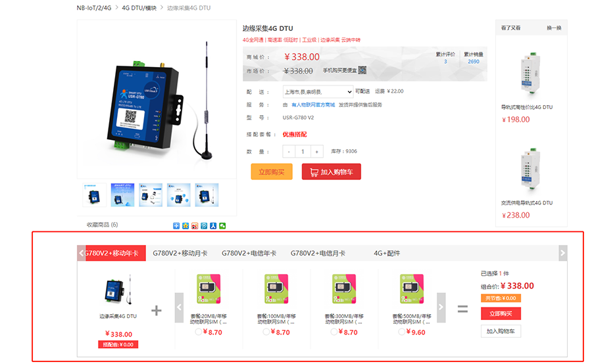Open the blue plus share-more icon
The width and height of the screenshot is (592, 364).
176,226
